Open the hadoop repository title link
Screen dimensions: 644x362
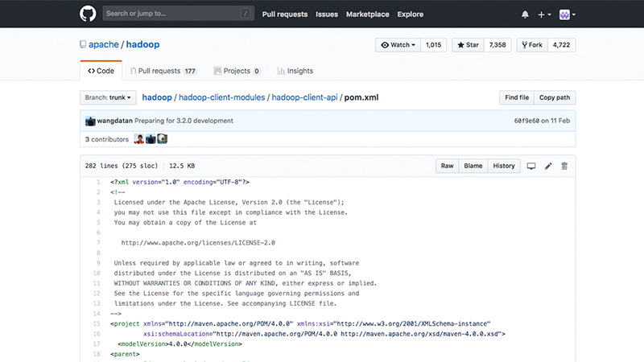point(142,44)
